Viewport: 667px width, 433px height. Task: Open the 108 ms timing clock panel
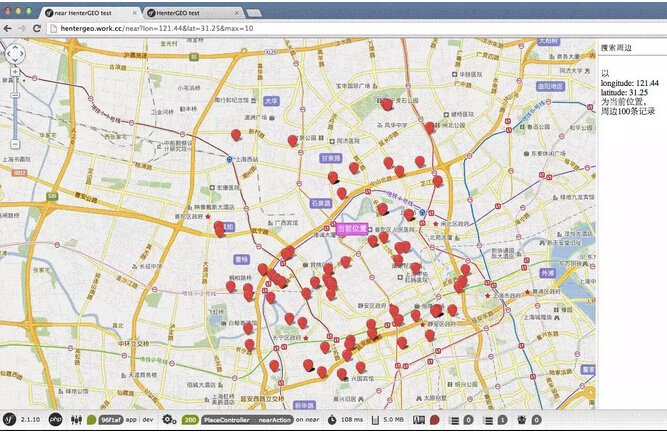331,420
